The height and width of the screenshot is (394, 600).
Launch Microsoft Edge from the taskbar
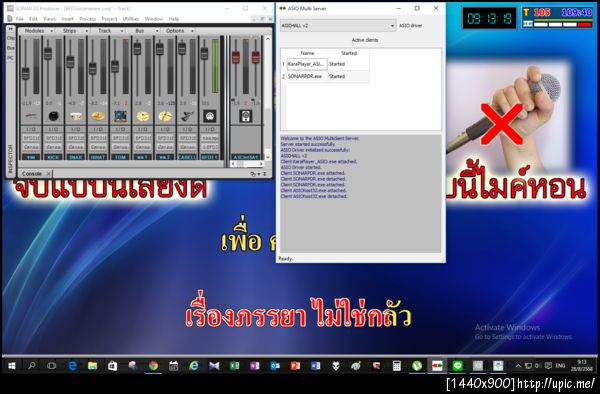click(x=72, y=366)
